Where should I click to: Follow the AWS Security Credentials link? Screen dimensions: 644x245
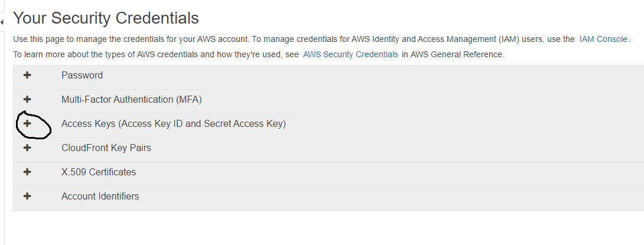(x=350, y=54)
